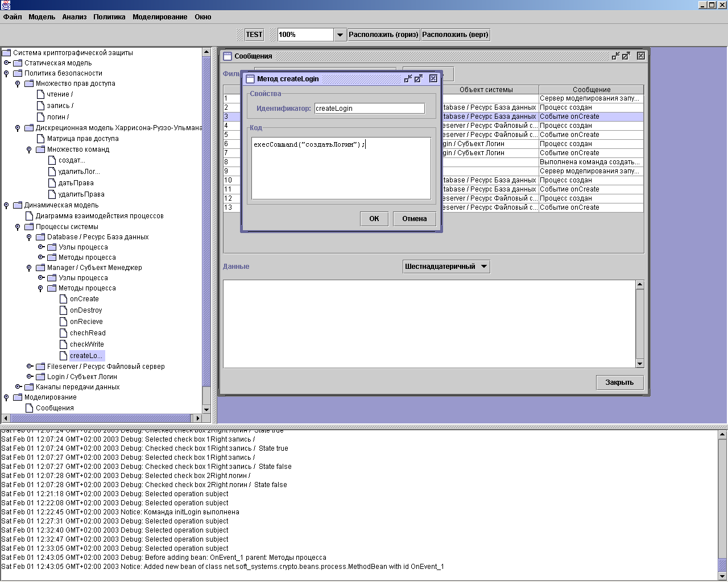This screenshot has width=728, height=582.
Task: Collapse the Политика безопасности tree node
Action: tap(6, 73)
